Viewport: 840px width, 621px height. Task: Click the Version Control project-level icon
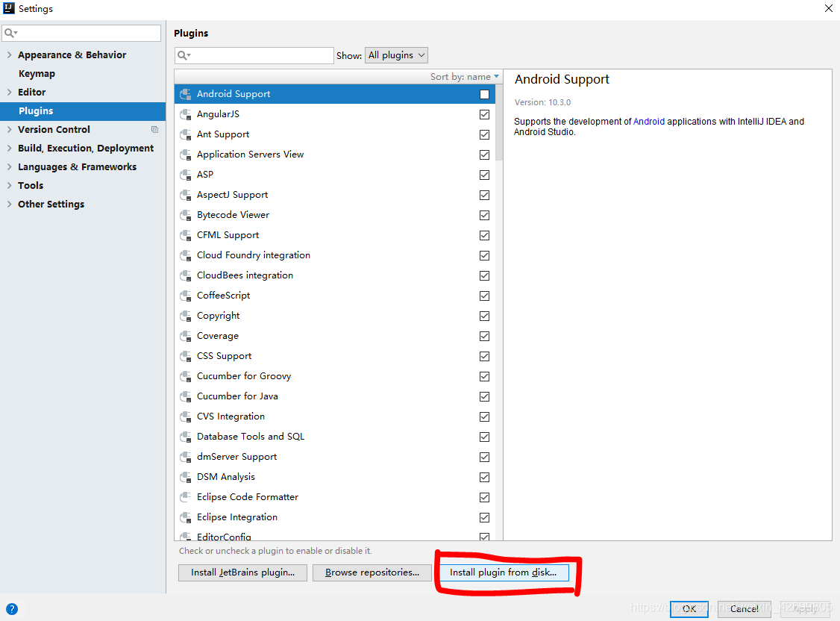pyautogui.click(x=154, y=130)
